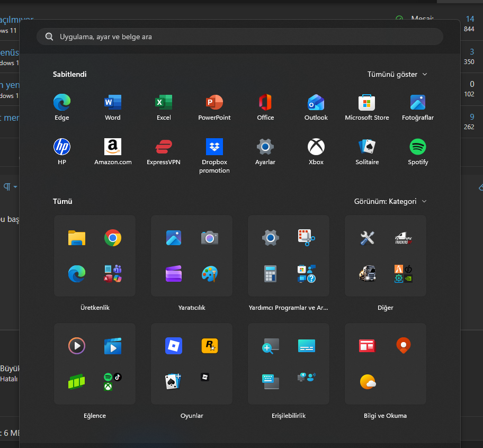This screenshot has height=448, width=483.
Task: Click the search magnifier icon
Action: pyautogui.click(x=49, y=37)
